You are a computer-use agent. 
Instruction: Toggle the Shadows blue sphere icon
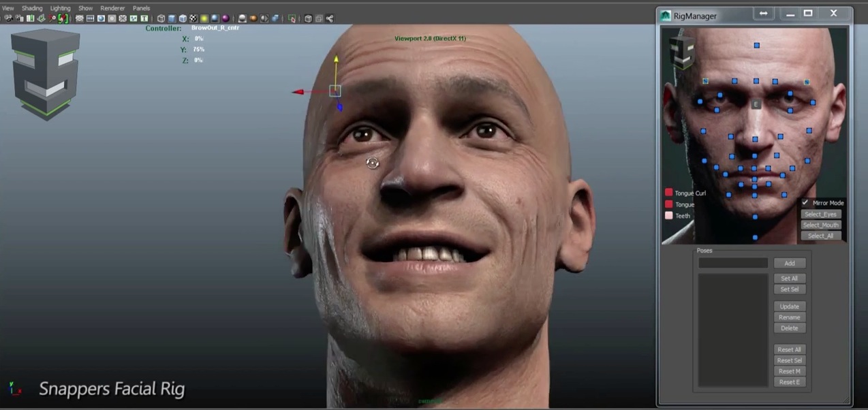pyautogui.click(x=215, y=18)
